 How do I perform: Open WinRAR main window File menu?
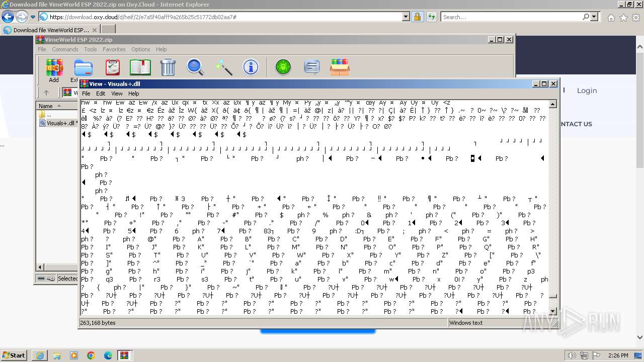(x=42, y=49)
